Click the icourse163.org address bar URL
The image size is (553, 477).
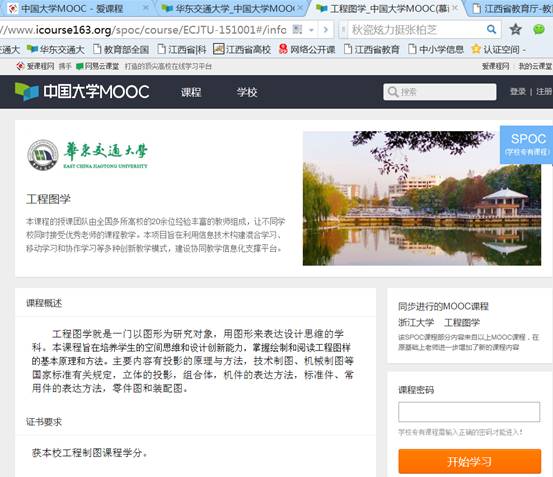pyautogui.click(x=143, y=30)
